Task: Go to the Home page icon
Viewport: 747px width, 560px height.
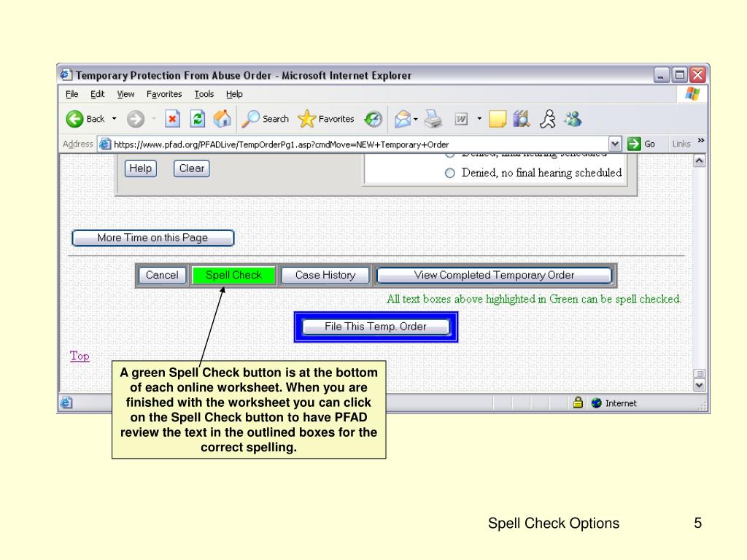Action: 222,119
